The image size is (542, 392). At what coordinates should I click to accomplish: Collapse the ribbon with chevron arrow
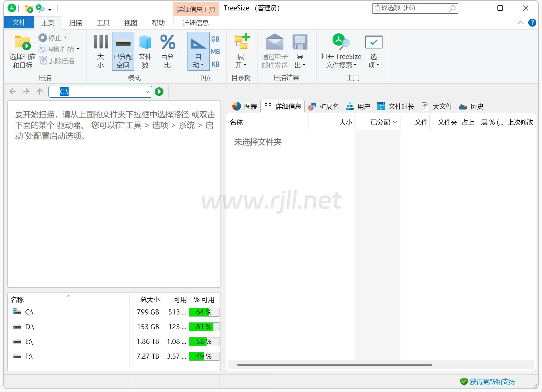coord(520,23)
